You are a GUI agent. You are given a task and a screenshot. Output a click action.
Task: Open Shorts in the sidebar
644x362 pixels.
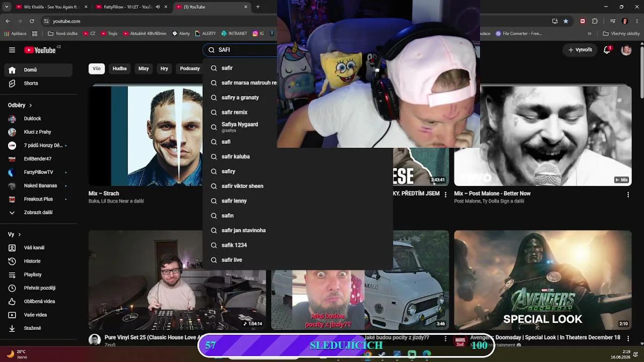click(38, 83)
